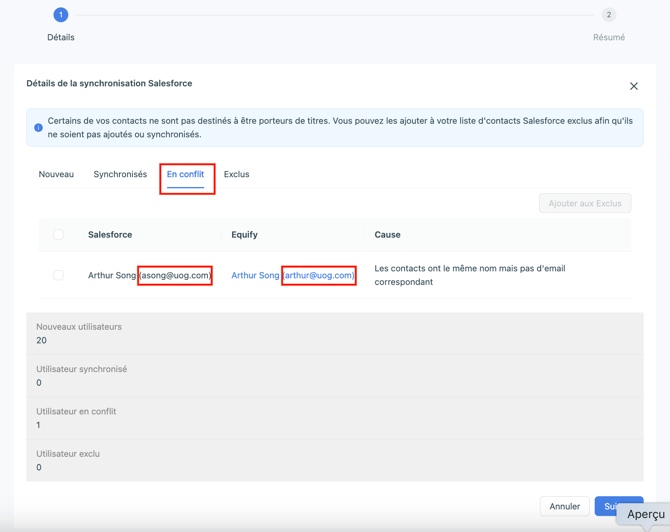Click the blue info icon in banner
Viewport: 670px width, 532px height.
38,128
